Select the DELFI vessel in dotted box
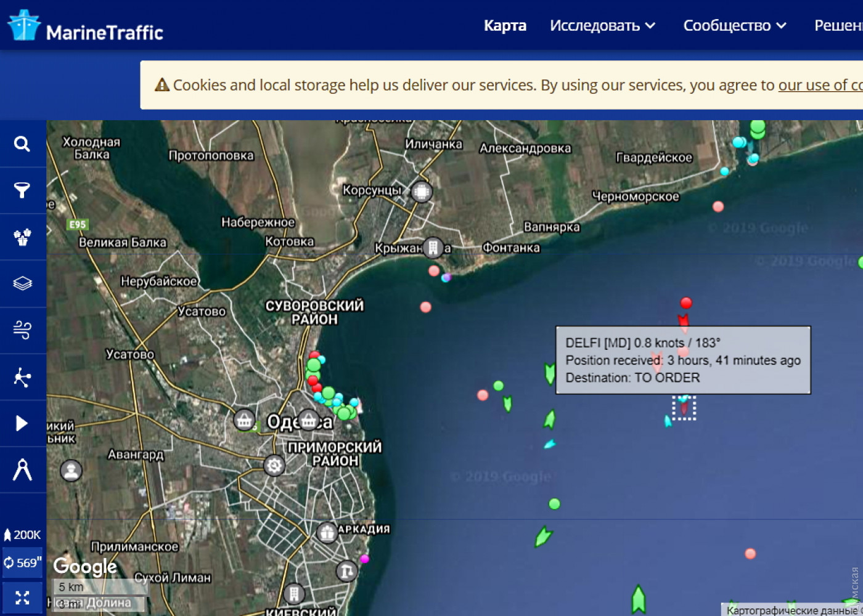Viewport: 863px width, 616px height. (x=684, y=408)
